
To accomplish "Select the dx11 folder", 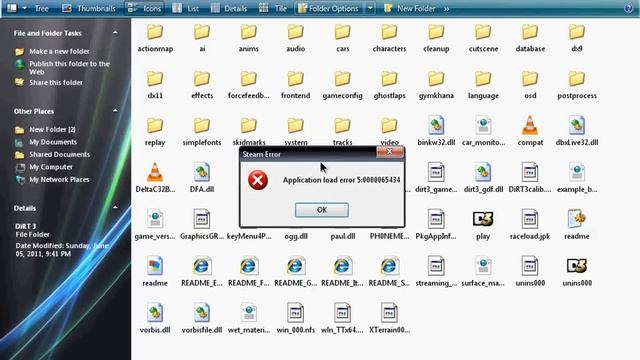I will click(x=155, y=85).
